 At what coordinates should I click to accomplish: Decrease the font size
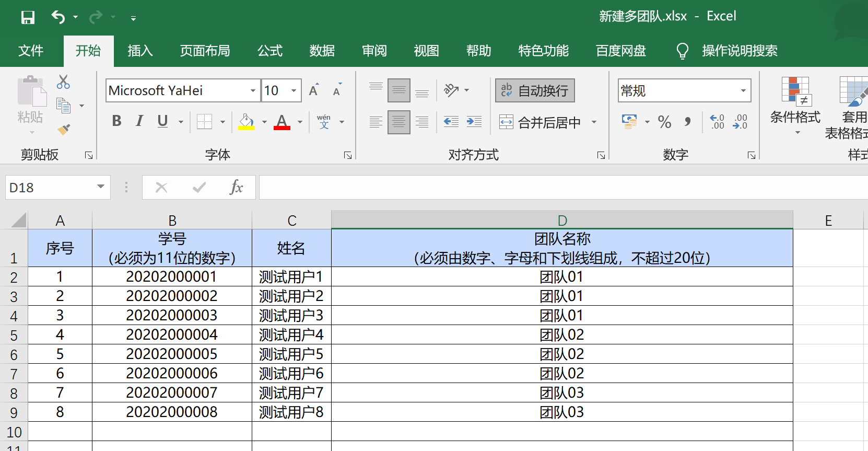click(x=338, y=90)
